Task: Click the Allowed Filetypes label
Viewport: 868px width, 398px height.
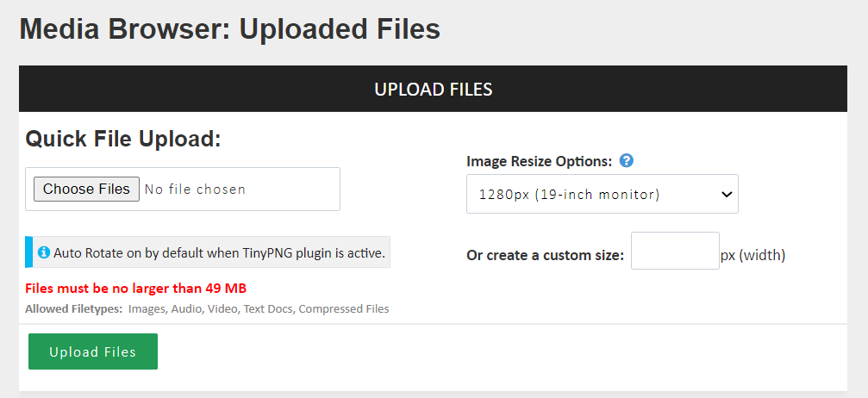Action: click(x=73, y=308)
